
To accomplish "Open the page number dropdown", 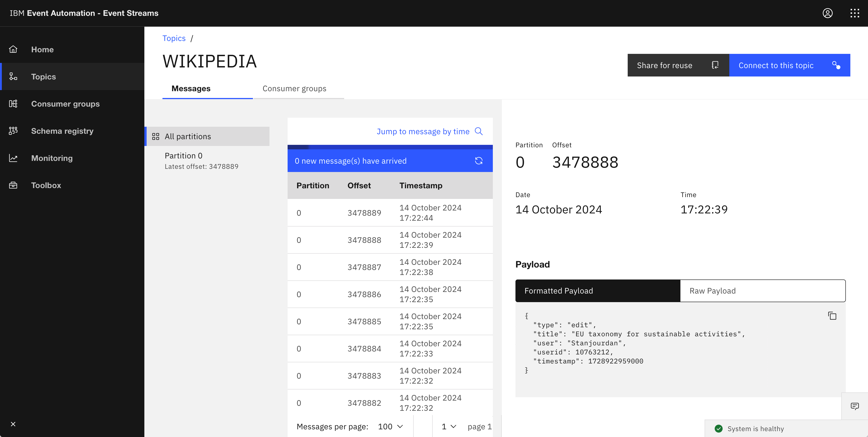I will 448,427.
